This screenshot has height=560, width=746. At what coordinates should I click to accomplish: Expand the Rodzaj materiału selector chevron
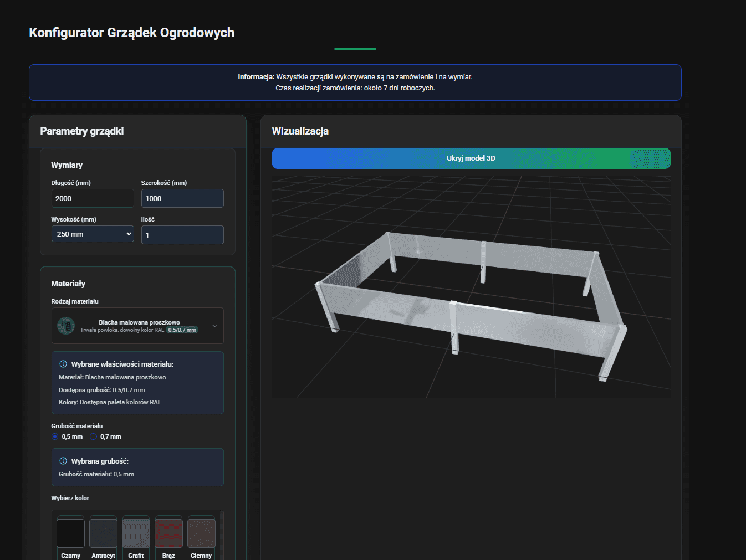214,326
